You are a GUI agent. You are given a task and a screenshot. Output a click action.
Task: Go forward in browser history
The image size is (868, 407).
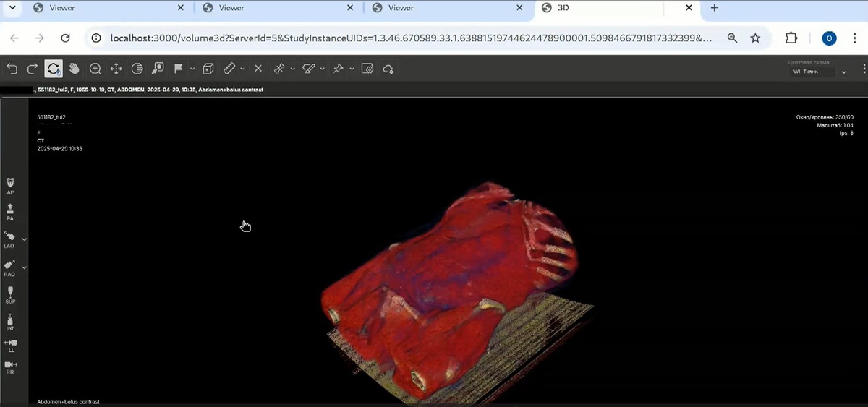[x=40, y=38]
